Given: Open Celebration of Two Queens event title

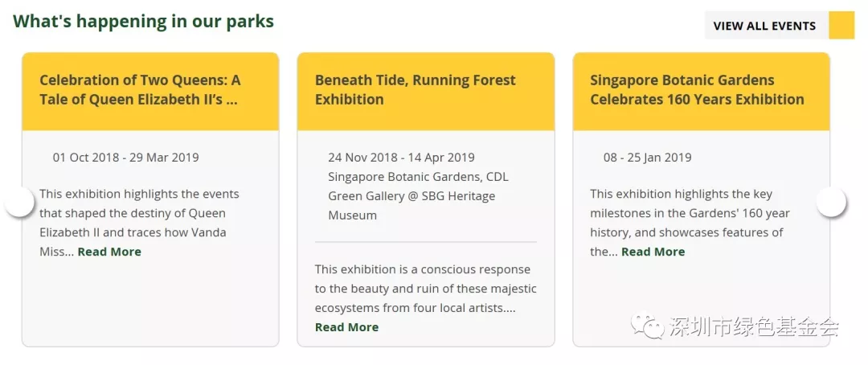Looking at the screenshot, I should [x=140, y=90].
